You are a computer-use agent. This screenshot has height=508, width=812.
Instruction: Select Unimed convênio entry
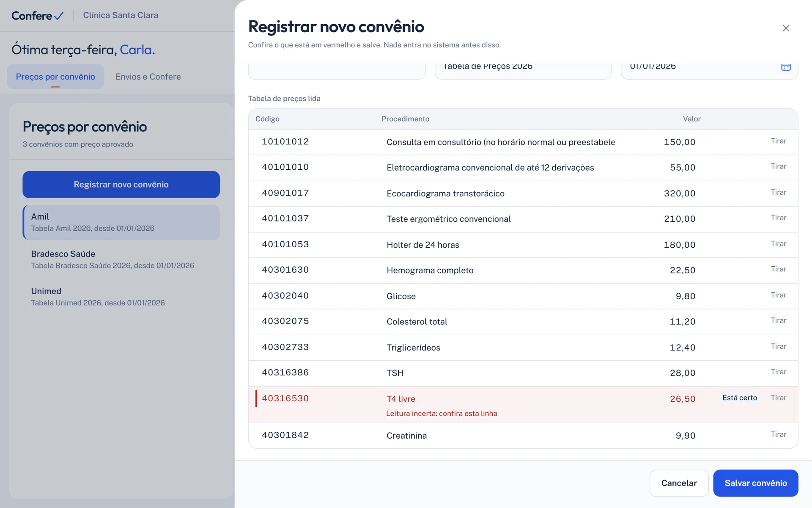click(x=121, y=297)
